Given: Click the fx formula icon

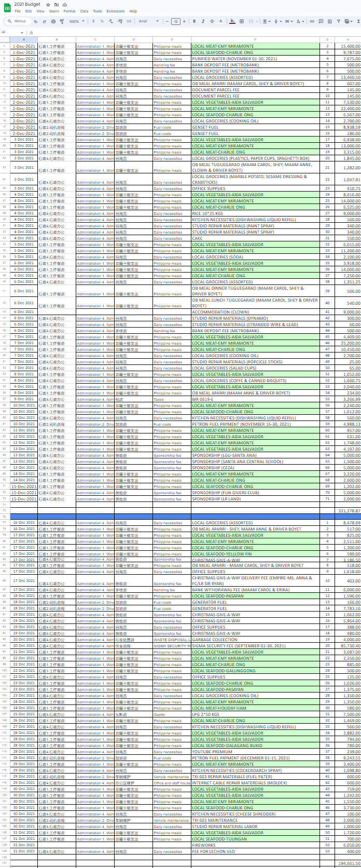Looking at the screenshot, I should 31,32.
